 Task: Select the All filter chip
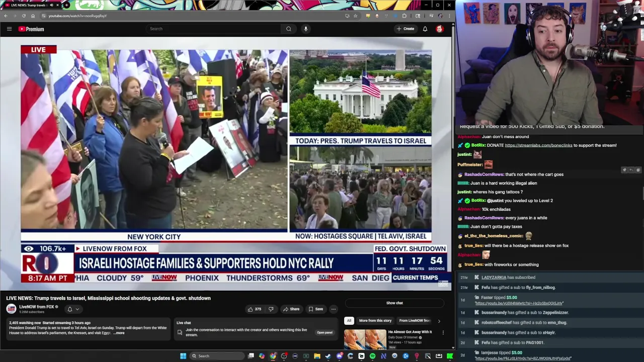349,320
